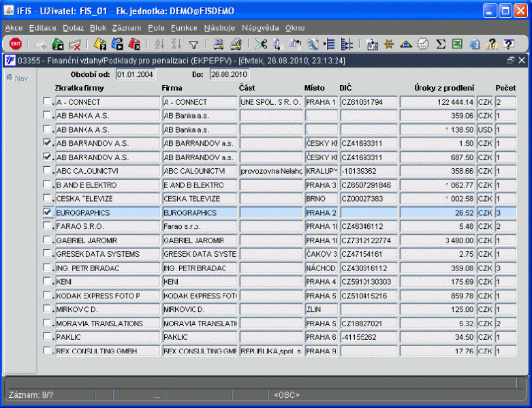The image size is (532, 408).
Task: Open the Funkce menu
Action: pos(184,28)
